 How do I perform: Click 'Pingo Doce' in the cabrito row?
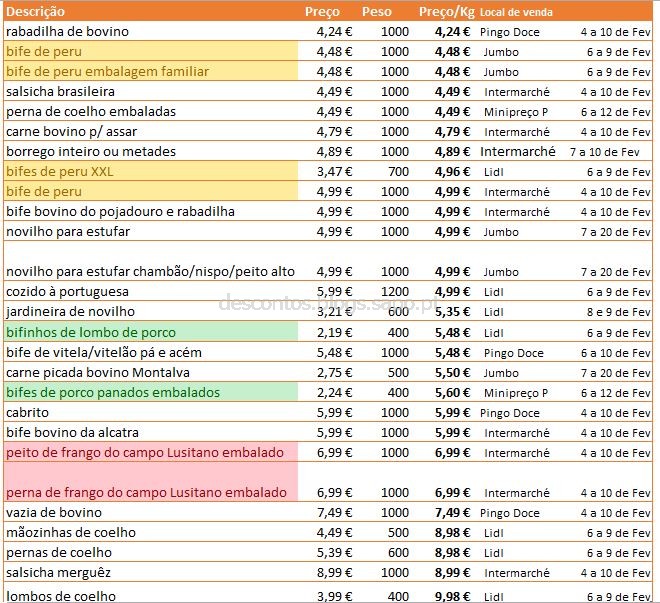click(510, 413)
